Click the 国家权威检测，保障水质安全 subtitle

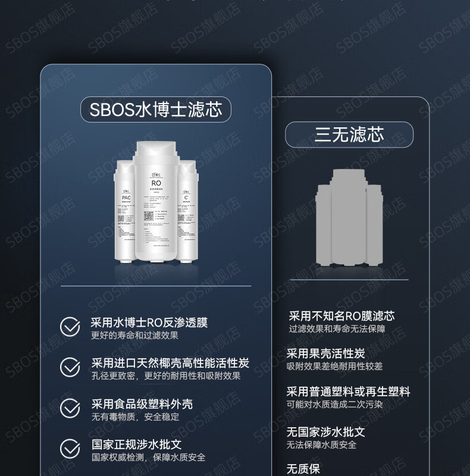[x=149, y=458]
